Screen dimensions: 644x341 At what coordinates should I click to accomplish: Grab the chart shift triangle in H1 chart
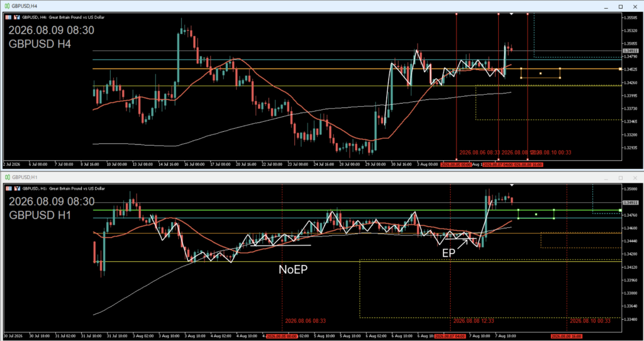coord(511,185)
